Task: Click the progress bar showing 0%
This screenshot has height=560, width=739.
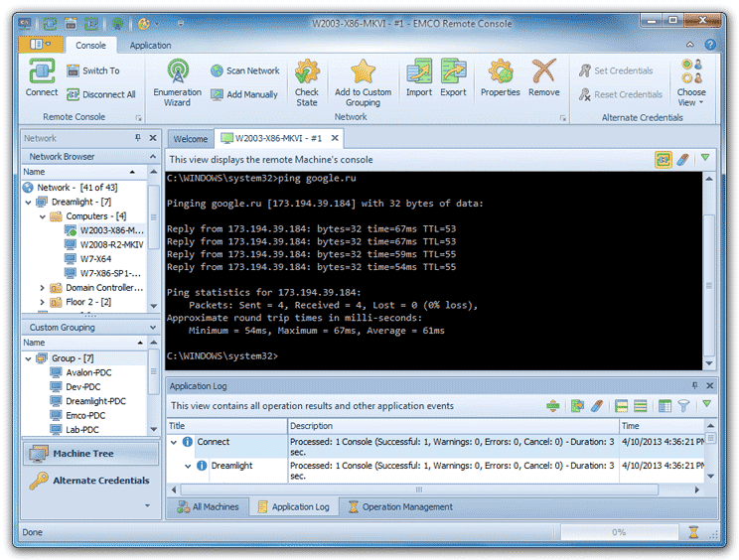Action: (x=618, y=532)
